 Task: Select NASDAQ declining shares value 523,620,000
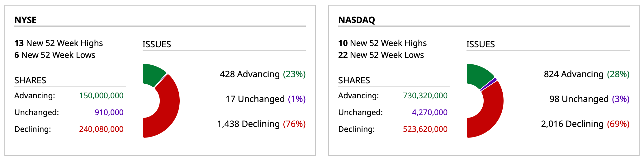425,129
